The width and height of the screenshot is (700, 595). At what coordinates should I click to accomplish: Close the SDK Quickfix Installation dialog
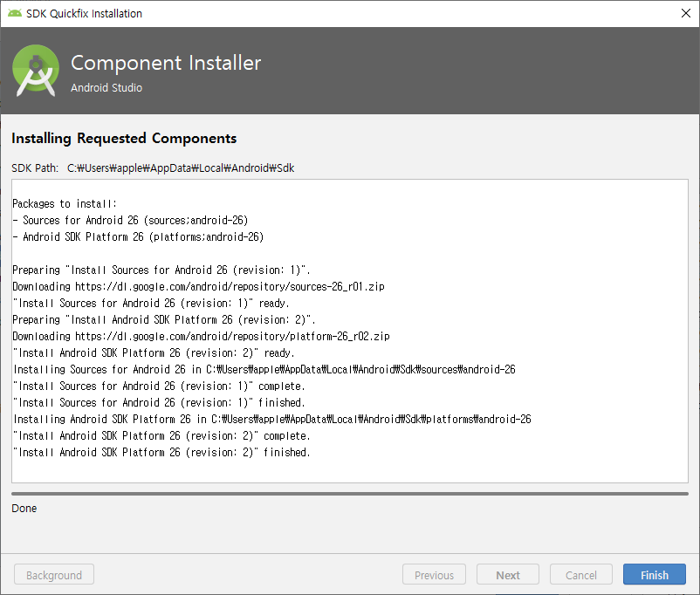(x=686, y=13)
